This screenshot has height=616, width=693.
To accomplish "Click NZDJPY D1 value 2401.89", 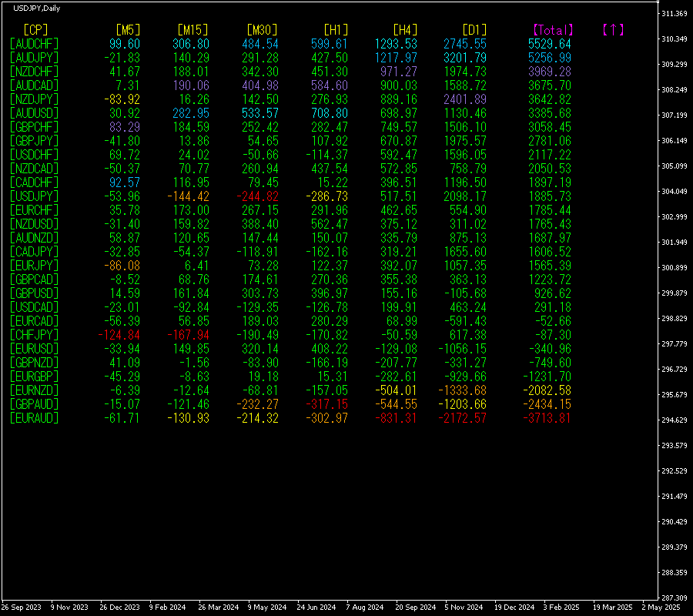I will point(465,99).
